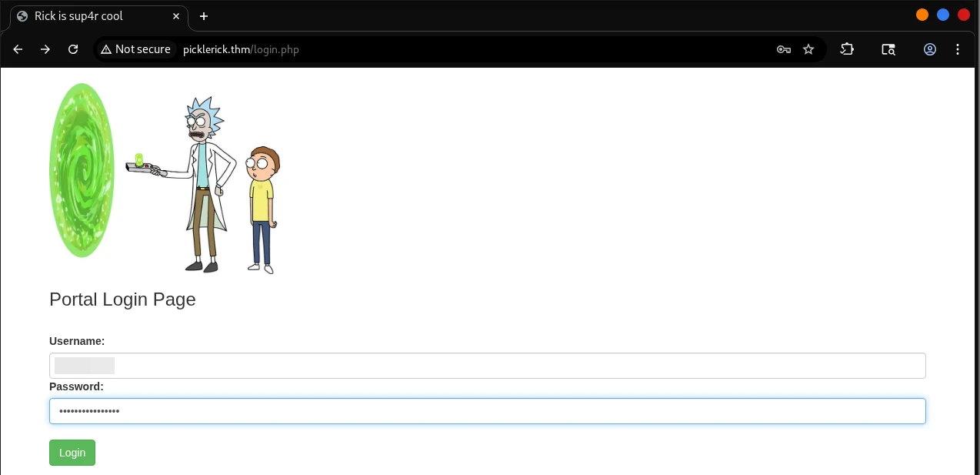Image resolution: width=980 pixels, height=475 pixels.
Task: Go back to the previous page
Action: click(x=18, y=49)
